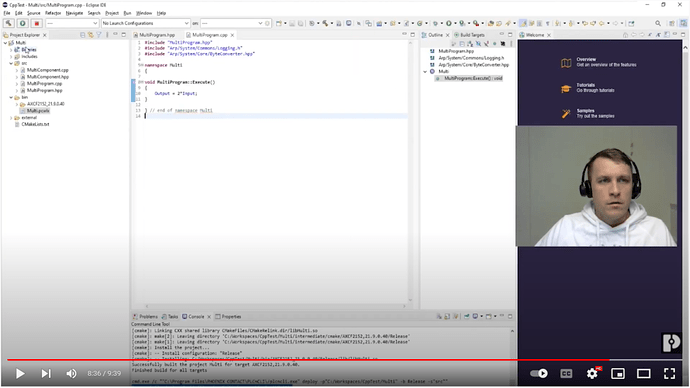Expand the Binaries folder
The image size is (690, 388).
pos(11,50)
